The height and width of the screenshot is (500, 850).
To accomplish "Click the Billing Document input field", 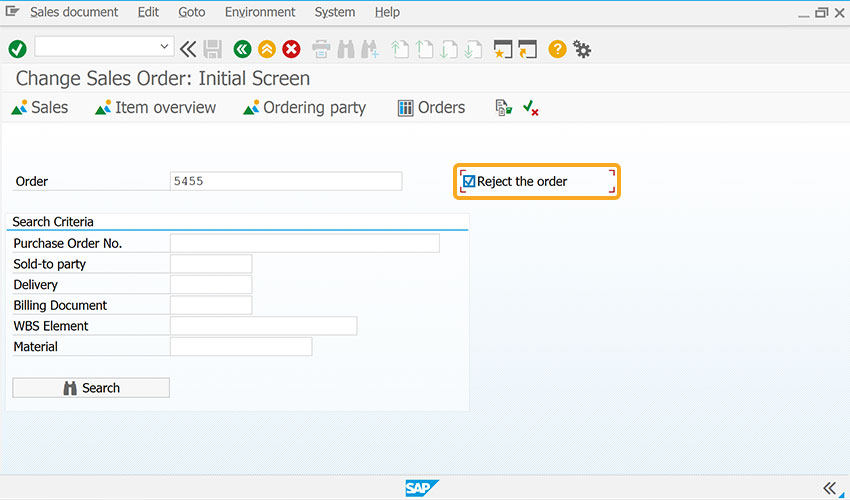I will (x=211, y=305).
